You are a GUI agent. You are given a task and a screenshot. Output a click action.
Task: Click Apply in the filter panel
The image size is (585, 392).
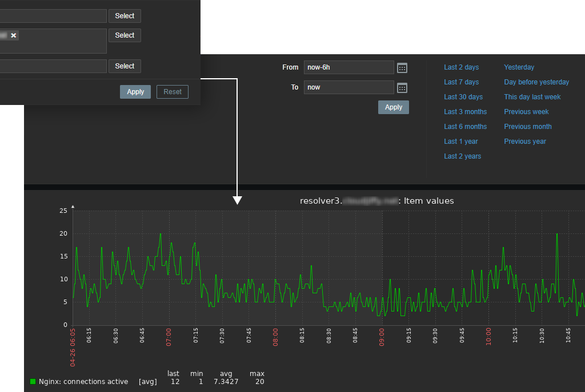tap(135, 91)
